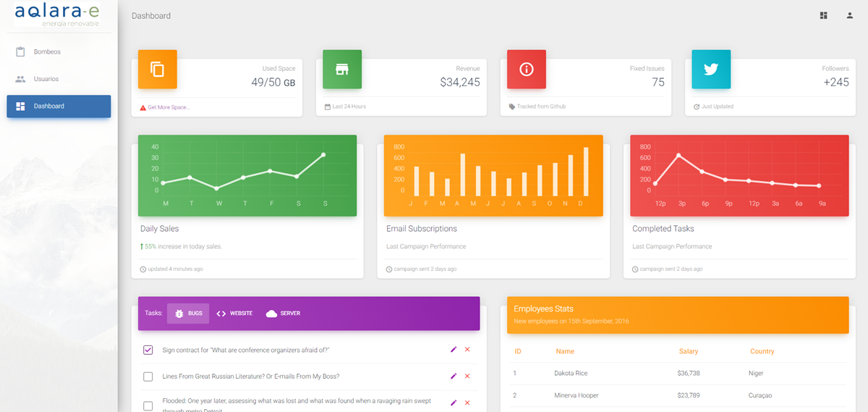Open the user profile icon in top bar
Screen dimensions: 868x412
(x=850, y=15)
